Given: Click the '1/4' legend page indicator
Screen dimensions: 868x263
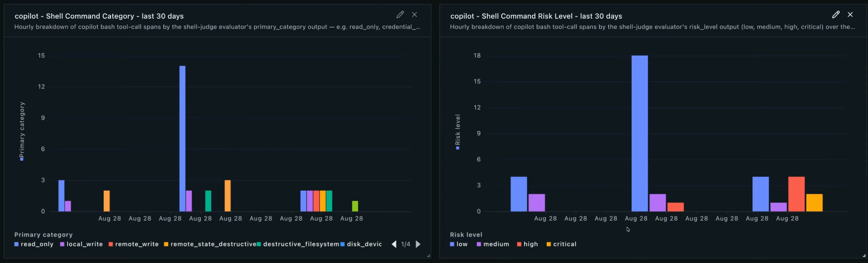Looking at the screenshot, I should (x=406, y=244).
